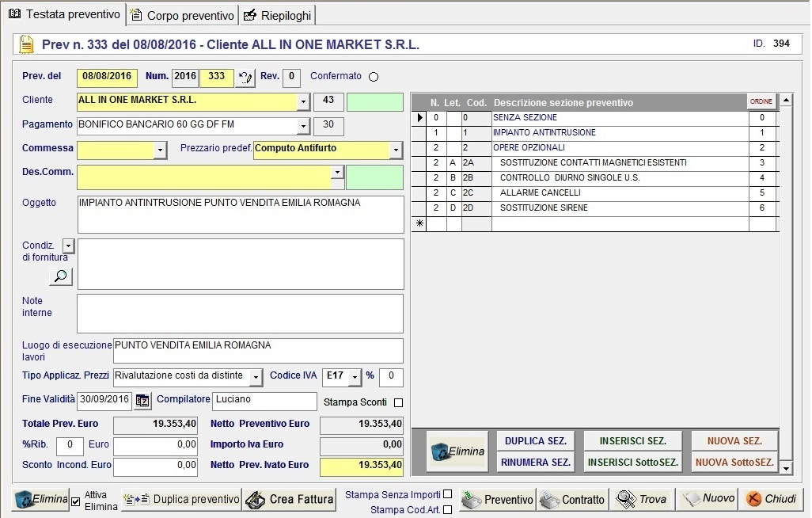Expand the Cliente dropdown
Screen dimensions: 812x518
(303, 101)
